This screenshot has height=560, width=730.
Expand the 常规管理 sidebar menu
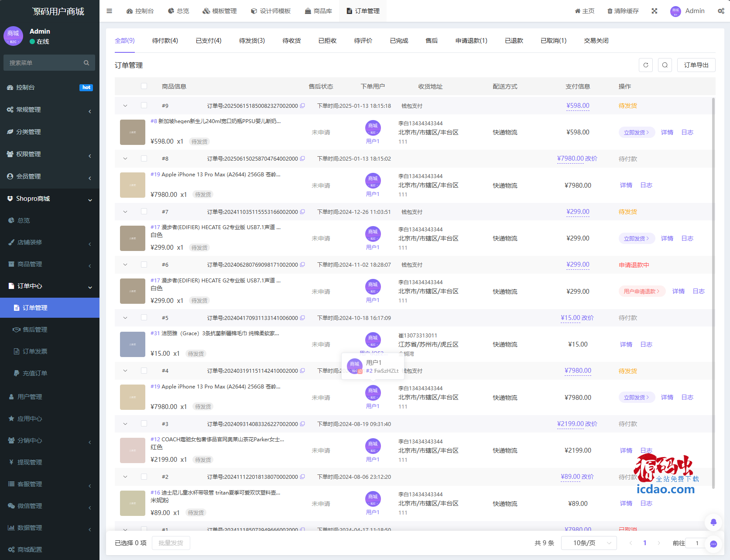(50, 110)
